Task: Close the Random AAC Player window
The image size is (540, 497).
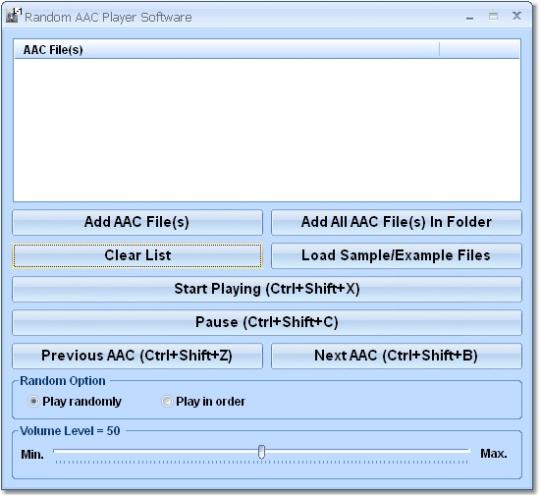Action: (517, 16)
